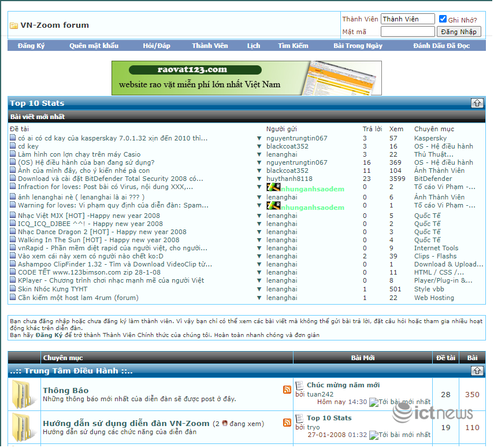Click thread icon for Warning for loves
This screenshot has width=494, height=448.
(x=13, y=205)
